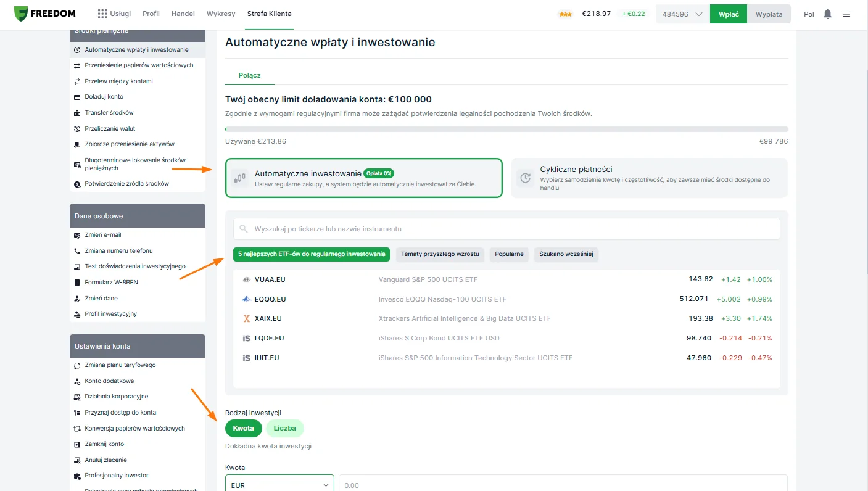Click Zmiana numeru telefonu phone icon
Viewport: 868px width, 491px height.
point(77,251)
